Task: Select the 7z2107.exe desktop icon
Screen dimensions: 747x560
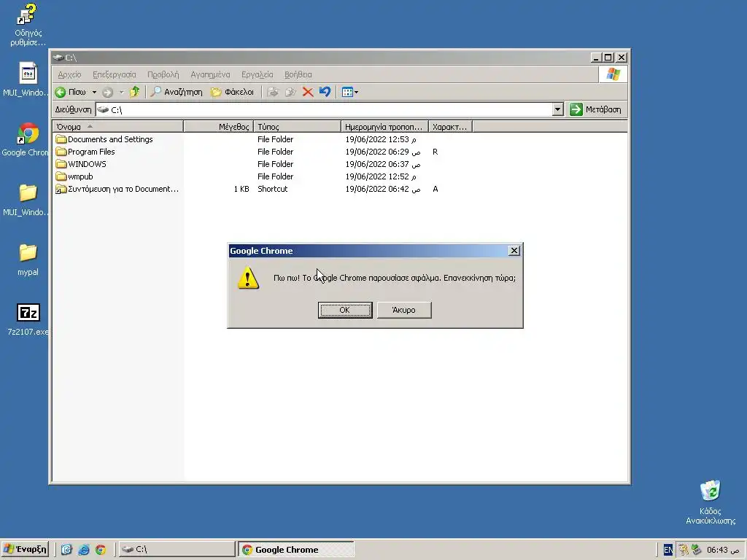Action: [28, 319]
